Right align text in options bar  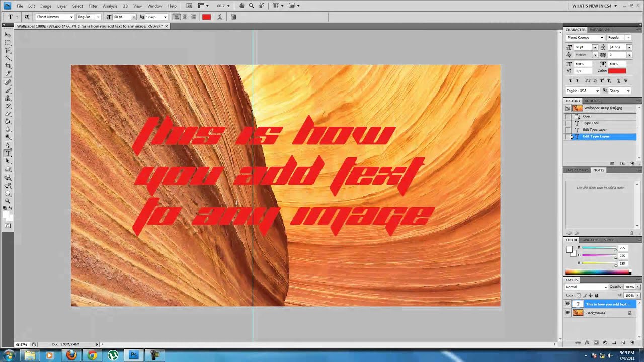pos(193,17)
